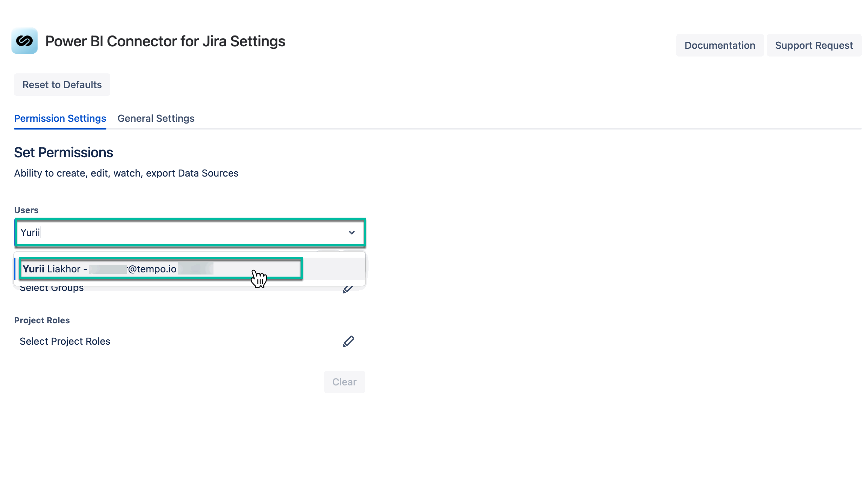The image size is (868, 483).
Task: Expand the Users dropdown chevron
Action: point(351,232)
